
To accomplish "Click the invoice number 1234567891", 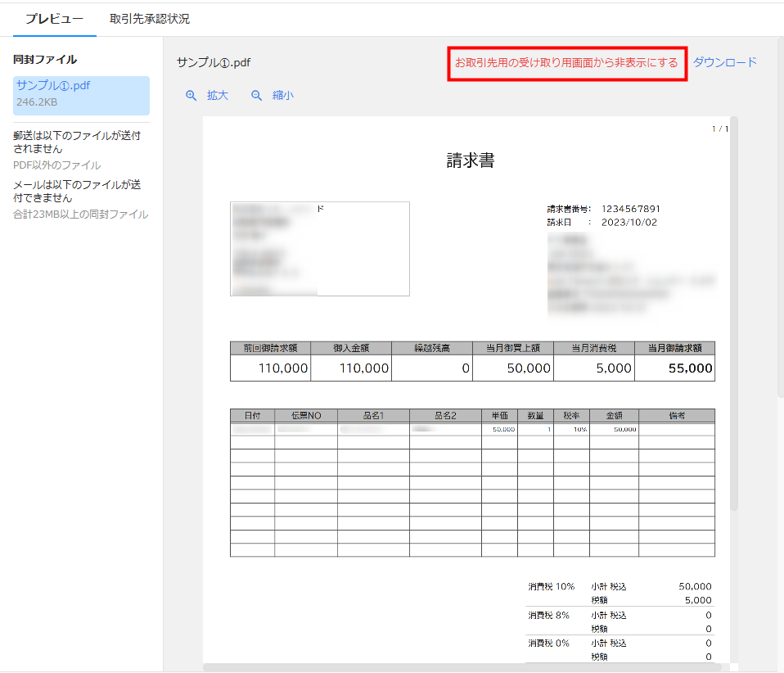I will coord(630,209).
